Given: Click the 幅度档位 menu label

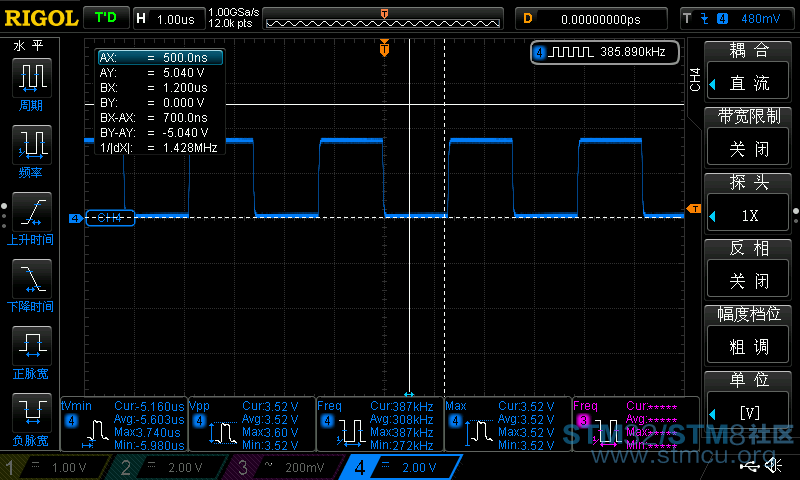Looking at the screenshot, I should point(748,314).
